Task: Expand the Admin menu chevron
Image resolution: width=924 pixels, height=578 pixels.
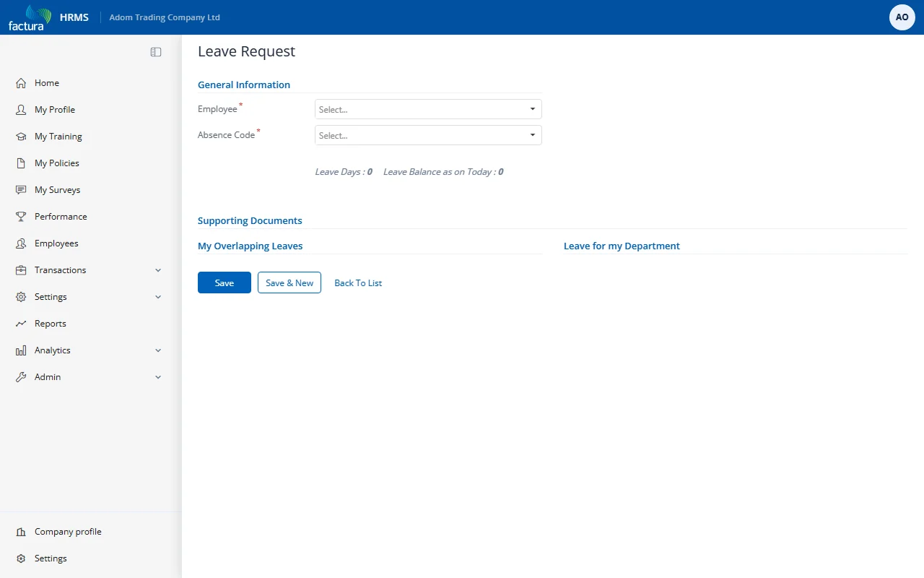Action: 158,377
